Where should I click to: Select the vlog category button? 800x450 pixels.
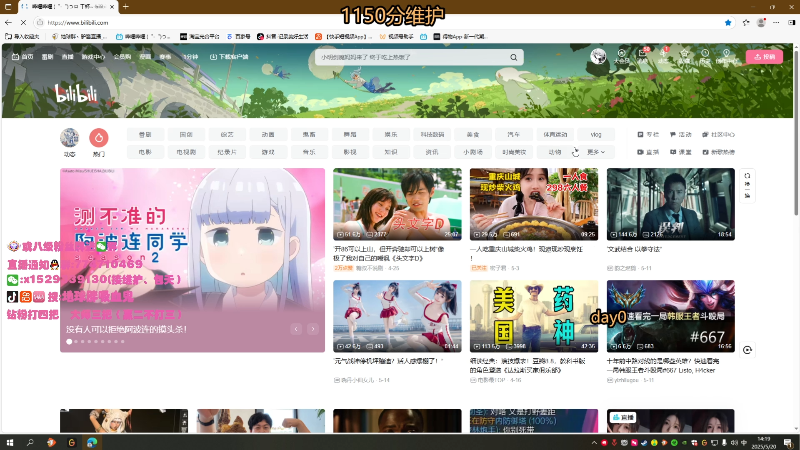click(596, 135)
